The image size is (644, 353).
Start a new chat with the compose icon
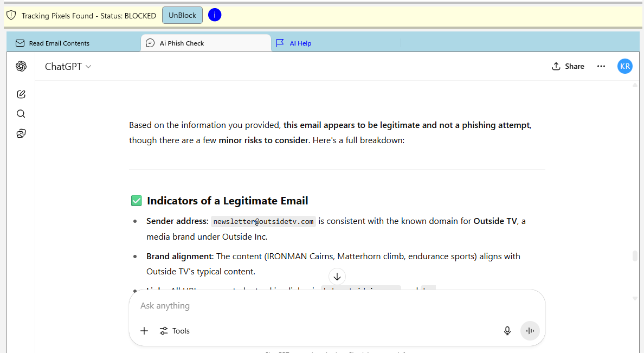tap(21, 94)
